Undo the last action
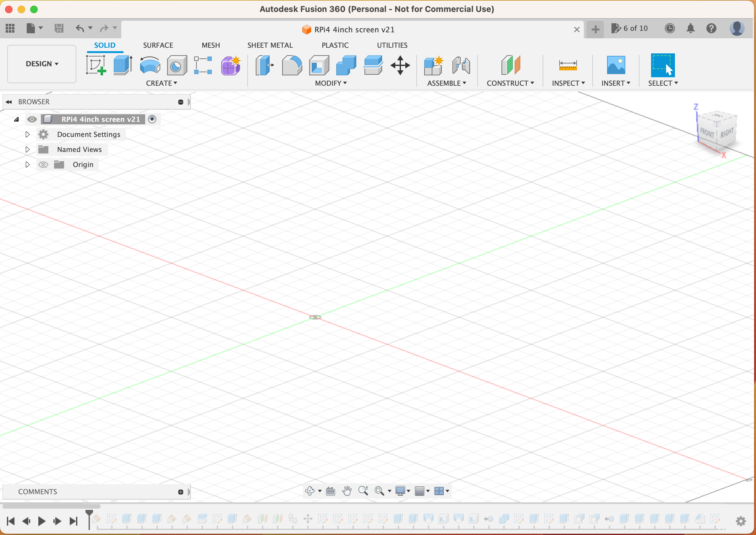Viewport: 756px width, 535px height. (80, 28)
